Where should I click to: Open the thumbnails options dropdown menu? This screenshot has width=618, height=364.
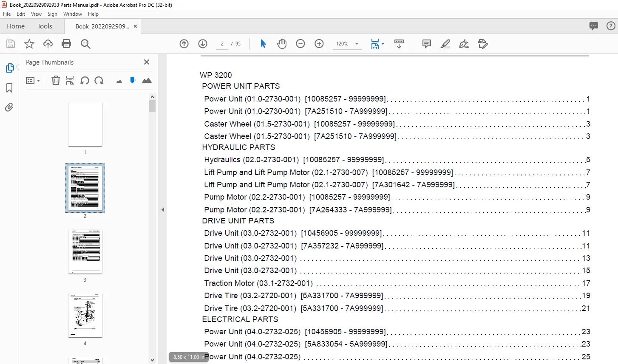33,80
